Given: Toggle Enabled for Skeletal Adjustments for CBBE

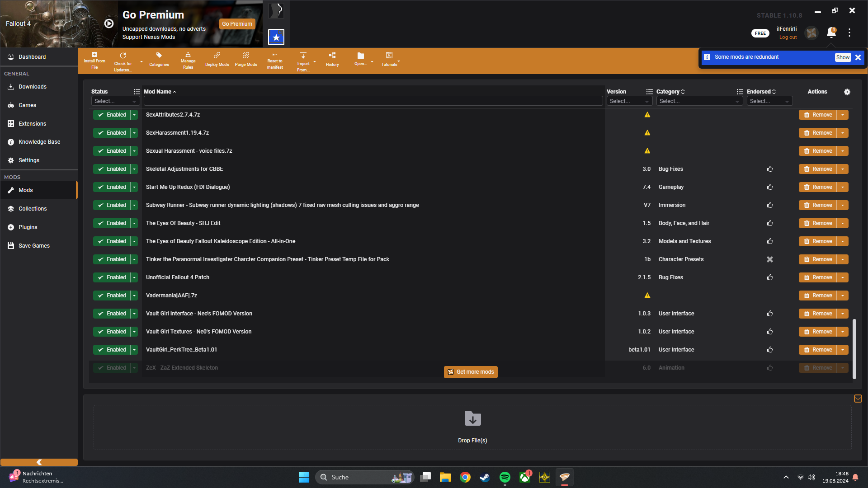Looking at the screenshot, I should pyautogui.click(x=112, y=169).
